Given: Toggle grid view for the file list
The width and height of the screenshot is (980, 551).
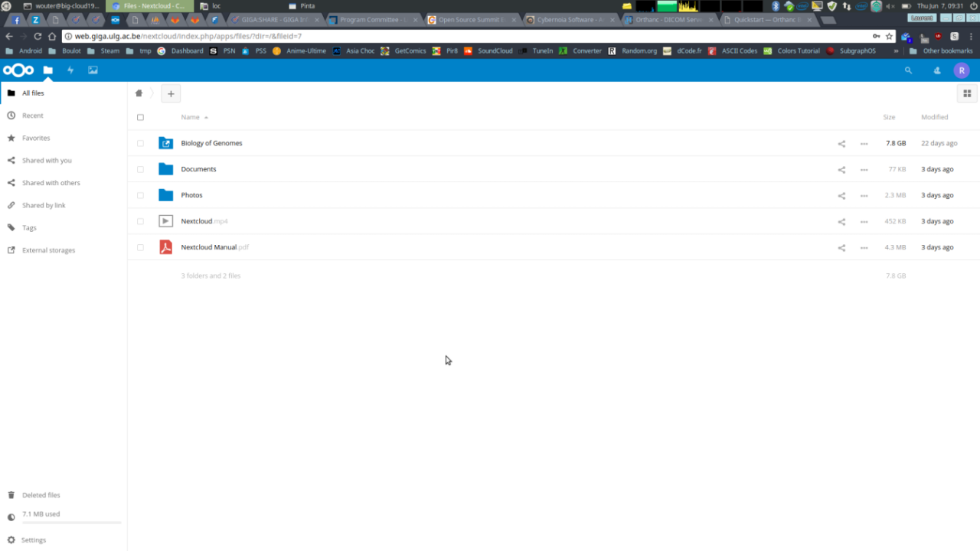Looking at the screenshot, I should (x=967, y=93).
